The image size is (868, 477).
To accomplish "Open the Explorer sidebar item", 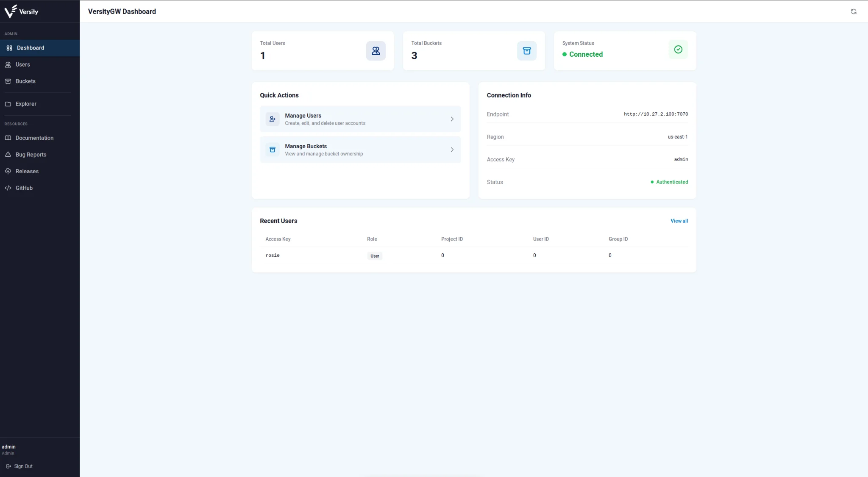I will 26,104.
